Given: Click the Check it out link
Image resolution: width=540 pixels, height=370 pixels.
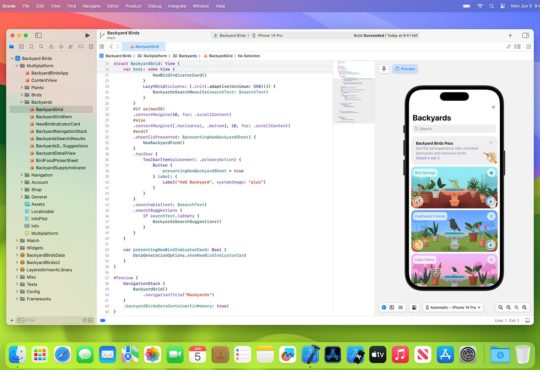Looking at the screenshot, I should click(427, 158).
